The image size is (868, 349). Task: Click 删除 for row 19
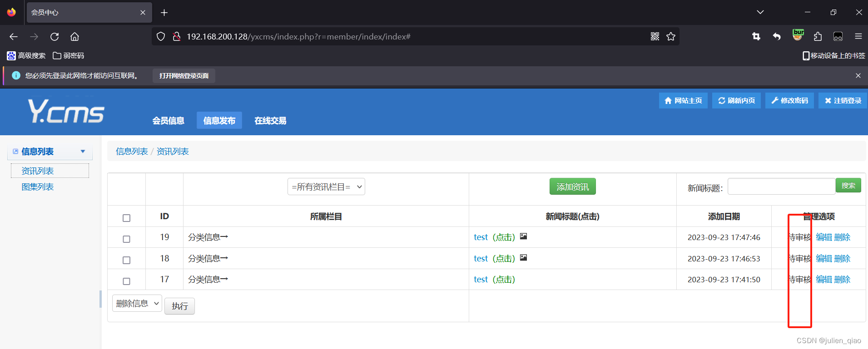(x=842, y=237)
